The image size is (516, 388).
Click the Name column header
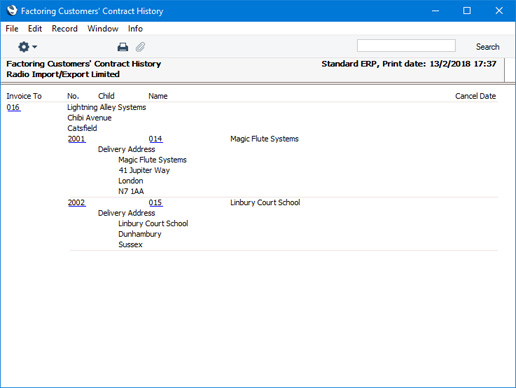[158, 96]
